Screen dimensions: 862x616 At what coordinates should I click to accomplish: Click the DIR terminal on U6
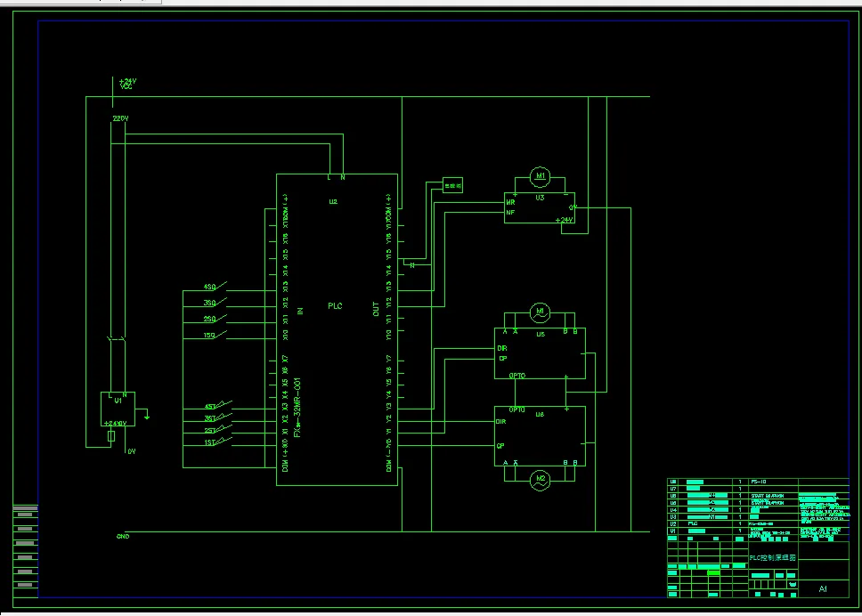click(500, 421)
